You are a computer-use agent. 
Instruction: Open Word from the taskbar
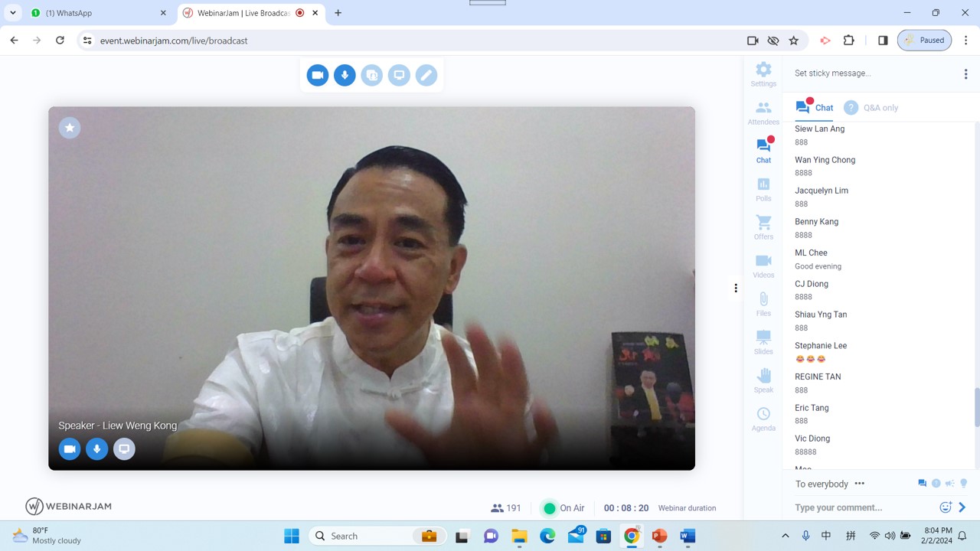688,536
